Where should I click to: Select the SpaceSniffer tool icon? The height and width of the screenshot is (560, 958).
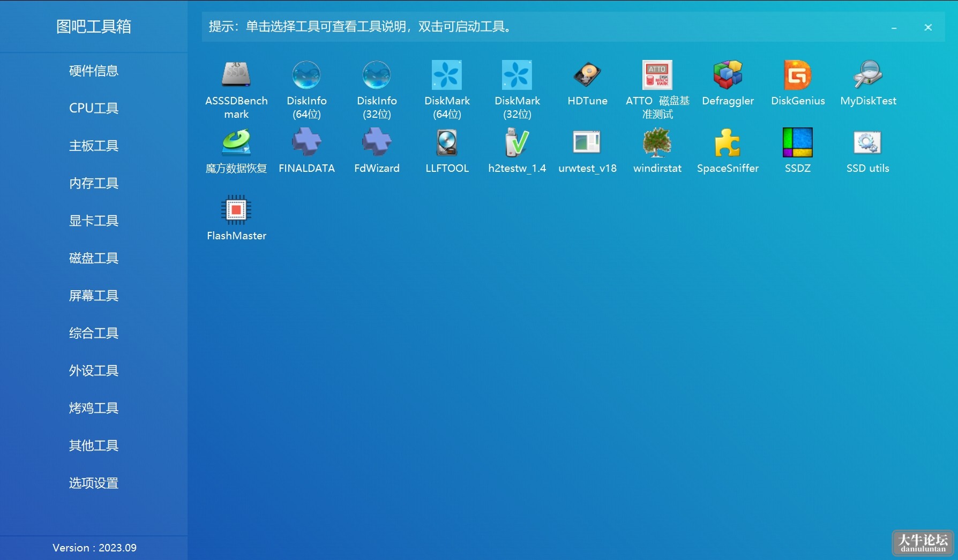click(728, 142)
